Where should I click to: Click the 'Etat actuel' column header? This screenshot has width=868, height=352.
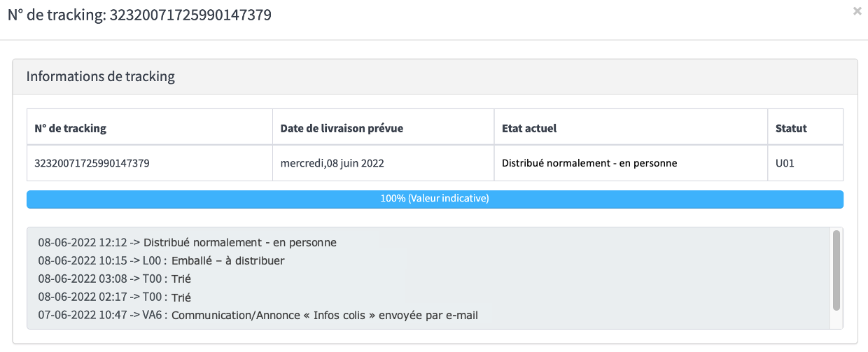coord(529,128)
